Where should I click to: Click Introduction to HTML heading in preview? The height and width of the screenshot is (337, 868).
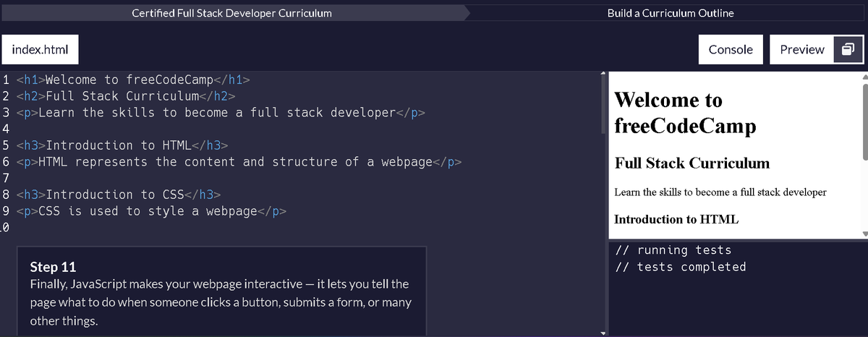point(676,219)
